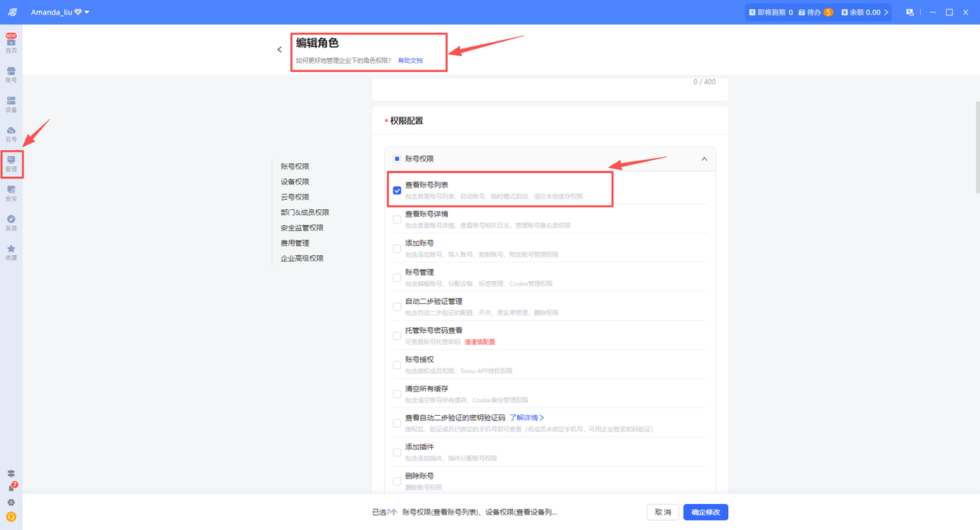Check the 账号授权 checkbox
980x530 pixels.
tap(397, 365)
